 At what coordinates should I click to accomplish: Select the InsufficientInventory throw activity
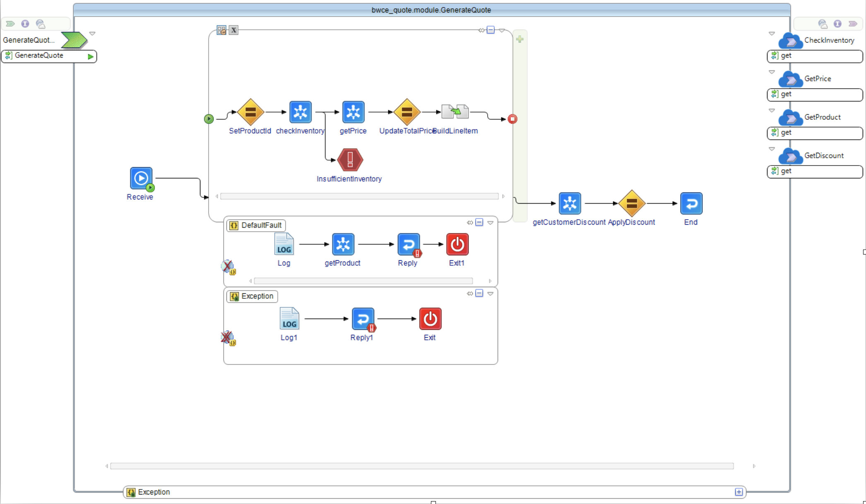tap(350, 160)
